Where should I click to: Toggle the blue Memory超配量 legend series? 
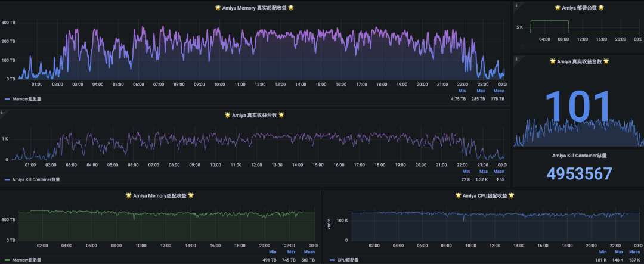[x=27, y=99]
